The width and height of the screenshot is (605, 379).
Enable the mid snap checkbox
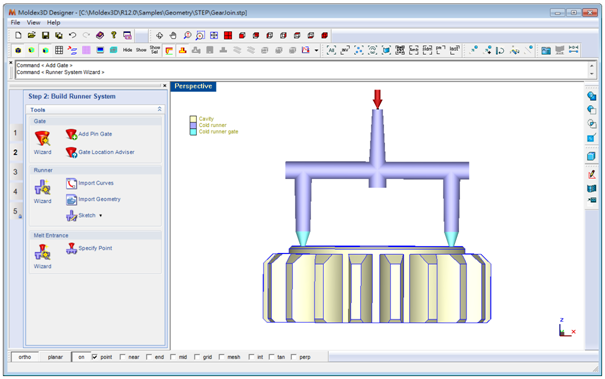(173, 357)
